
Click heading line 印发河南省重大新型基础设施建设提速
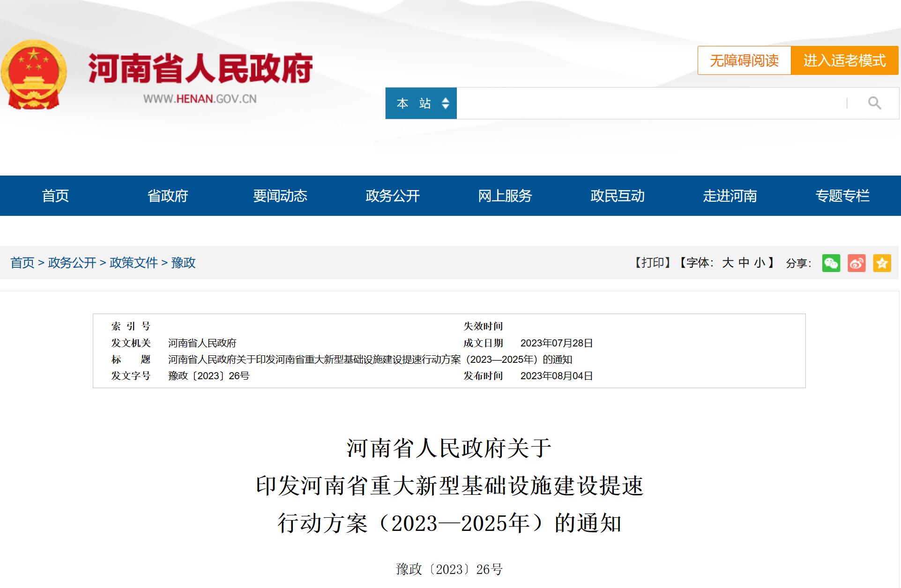point(449,485)
